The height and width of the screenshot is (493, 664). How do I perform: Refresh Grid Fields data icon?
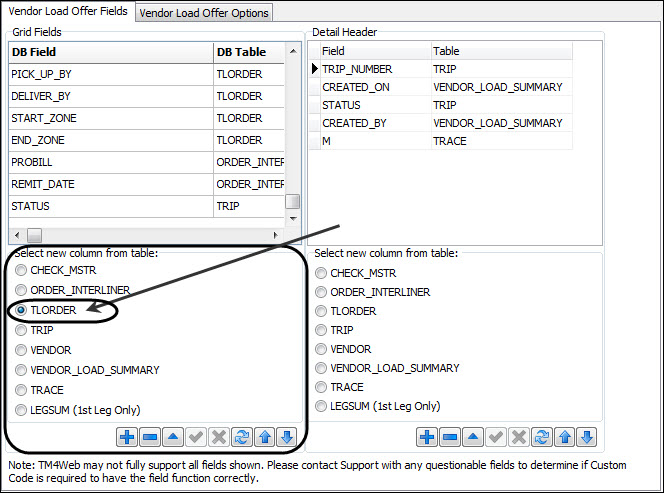(x=241, y=437)
